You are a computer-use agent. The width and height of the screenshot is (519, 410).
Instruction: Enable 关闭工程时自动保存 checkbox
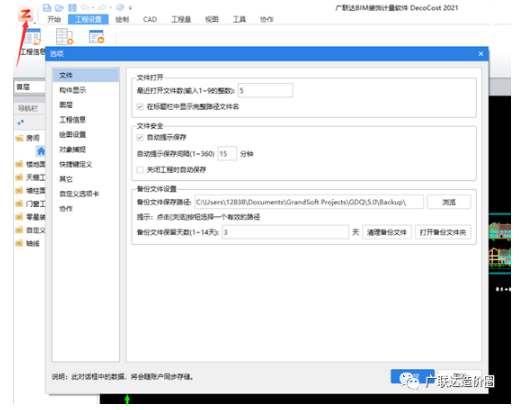click(140, 170)
